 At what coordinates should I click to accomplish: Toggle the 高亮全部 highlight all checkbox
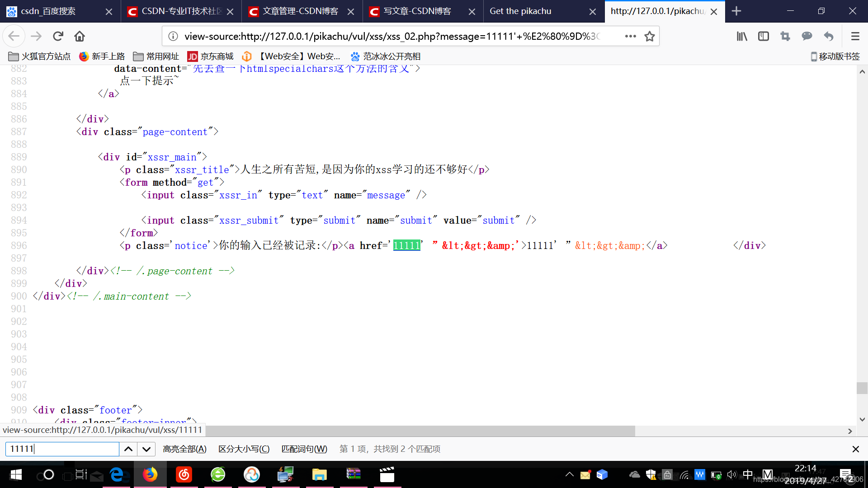tap(185, 449)
